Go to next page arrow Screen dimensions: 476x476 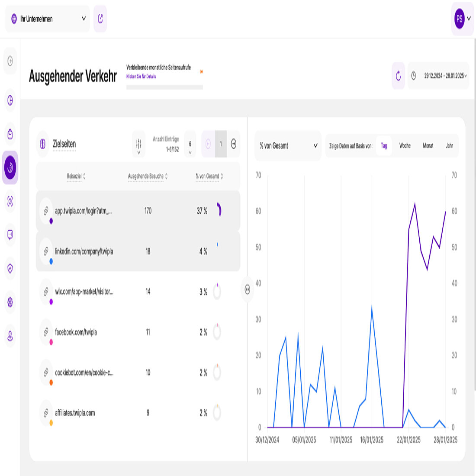(234, 144)
